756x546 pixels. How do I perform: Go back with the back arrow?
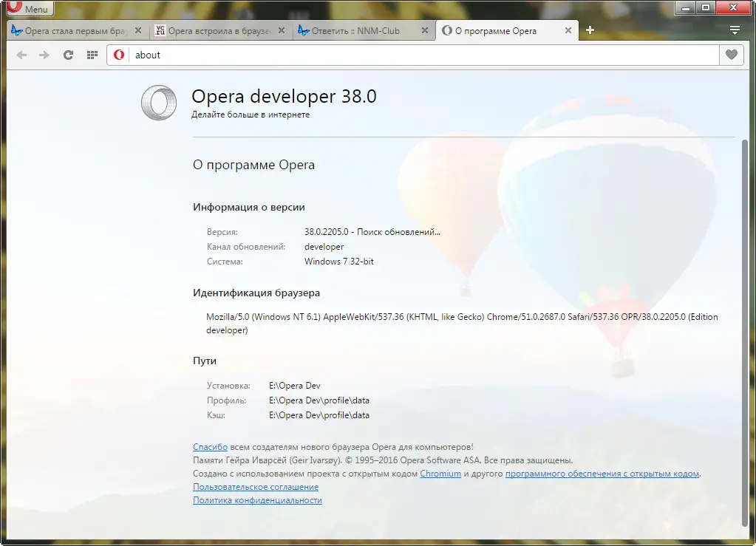tap(21, 55)
